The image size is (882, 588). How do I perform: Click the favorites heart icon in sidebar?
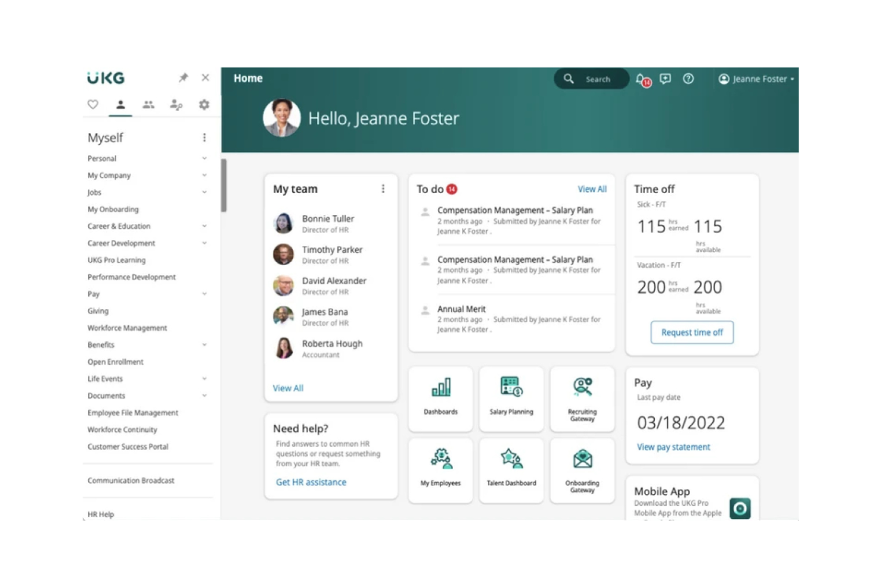pos(93,104)
